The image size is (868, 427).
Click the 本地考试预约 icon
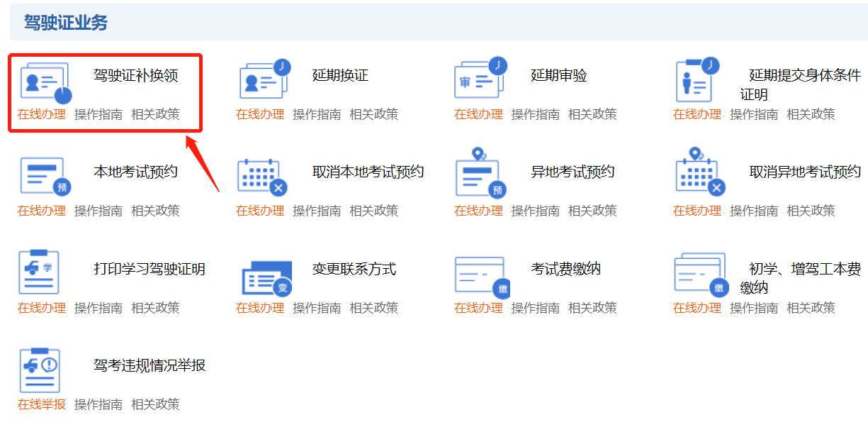[x=45, y=176]
